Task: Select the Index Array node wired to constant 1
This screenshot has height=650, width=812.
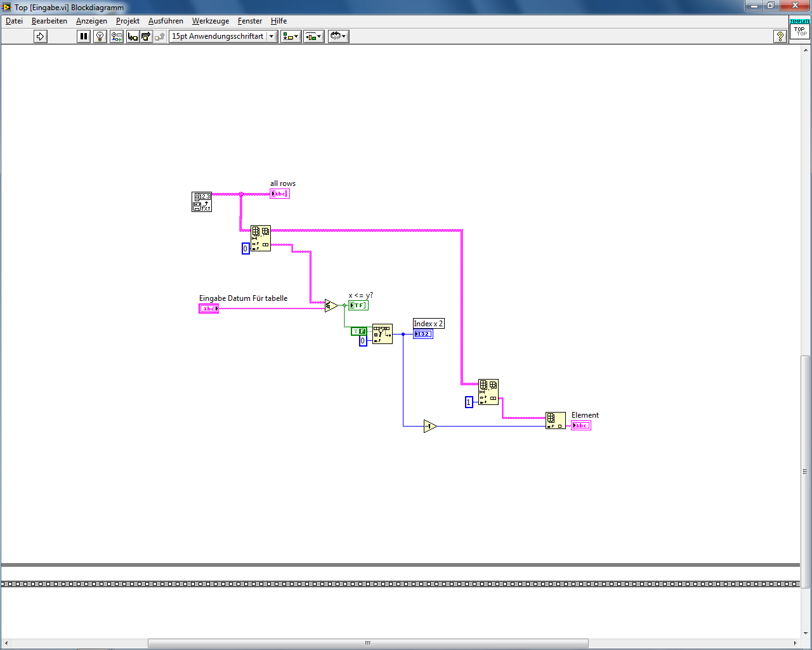Action: pos(488,392)
